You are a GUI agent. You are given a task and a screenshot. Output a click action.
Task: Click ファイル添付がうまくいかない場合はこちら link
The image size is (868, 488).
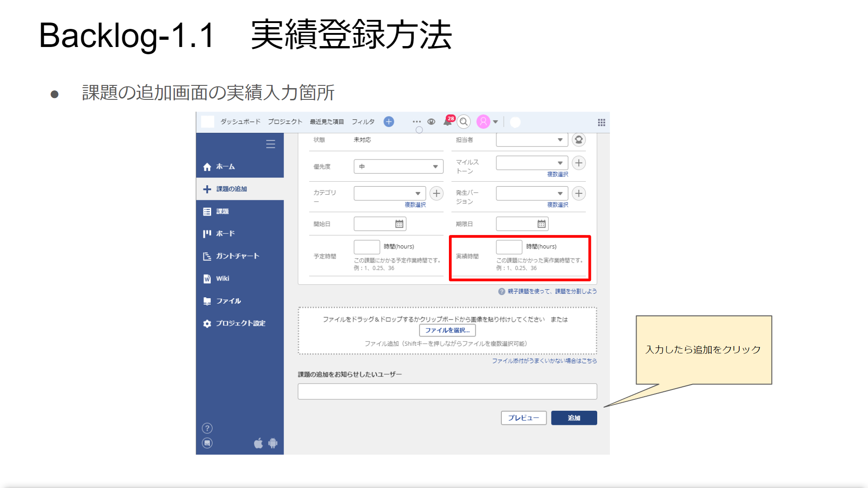pos(544,361)
